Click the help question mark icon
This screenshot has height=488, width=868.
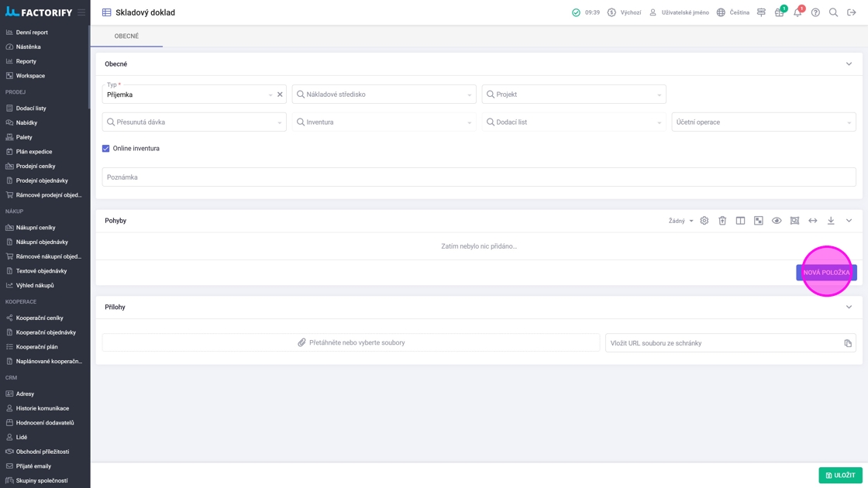click(x=815, y=12)
